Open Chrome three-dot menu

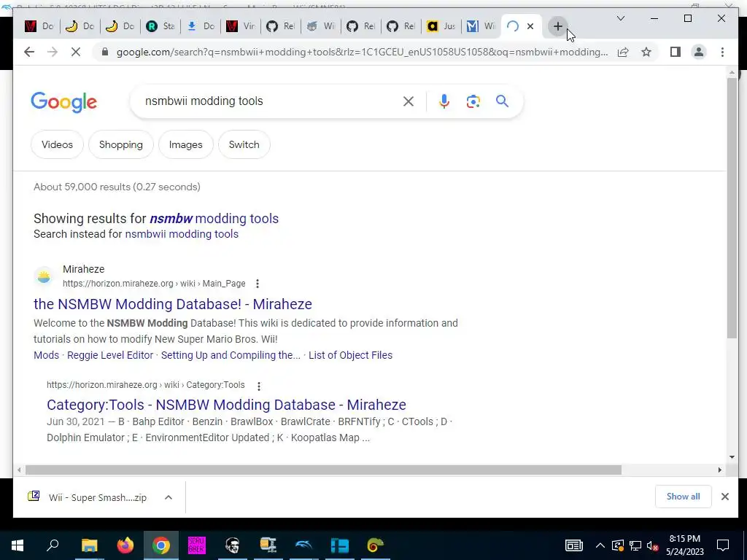point(722,52)
